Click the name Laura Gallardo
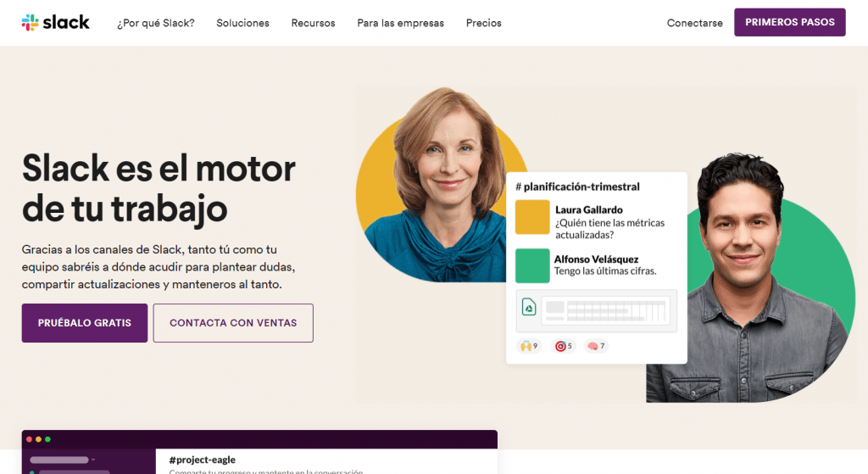Viewport: 868px width, 474px height. coord(589,210)
